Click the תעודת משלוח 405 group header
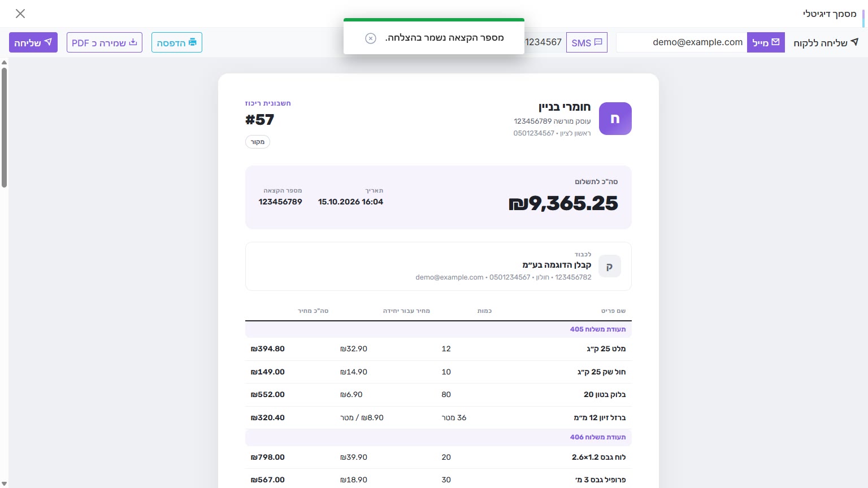This screenshot has width=868, height=488. pyautogui.click(x=439, y=329)
